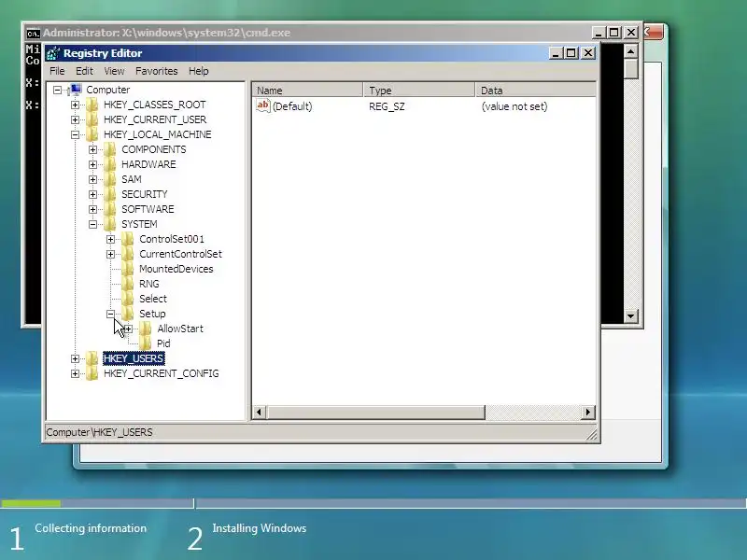The image size is (747, 560).
Task: Click the cmd window scroll up arrow
Action: coord(631,51)
